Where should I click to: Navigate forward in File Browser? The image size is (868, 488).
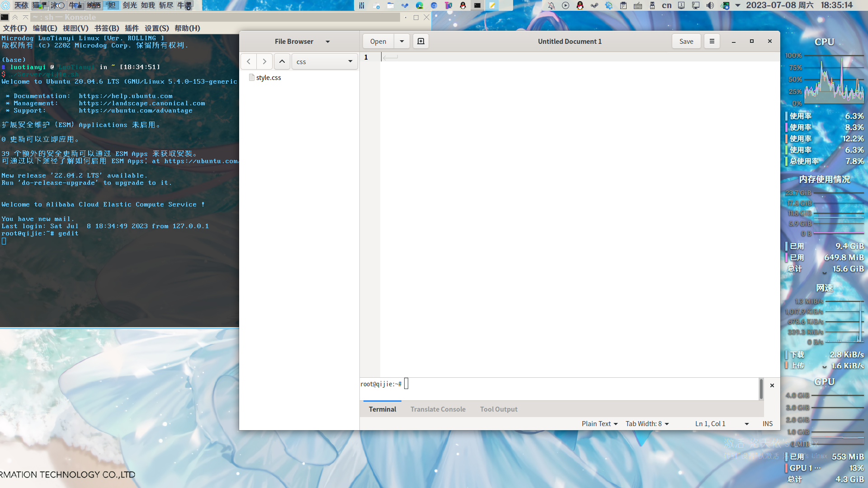point(264,61)
